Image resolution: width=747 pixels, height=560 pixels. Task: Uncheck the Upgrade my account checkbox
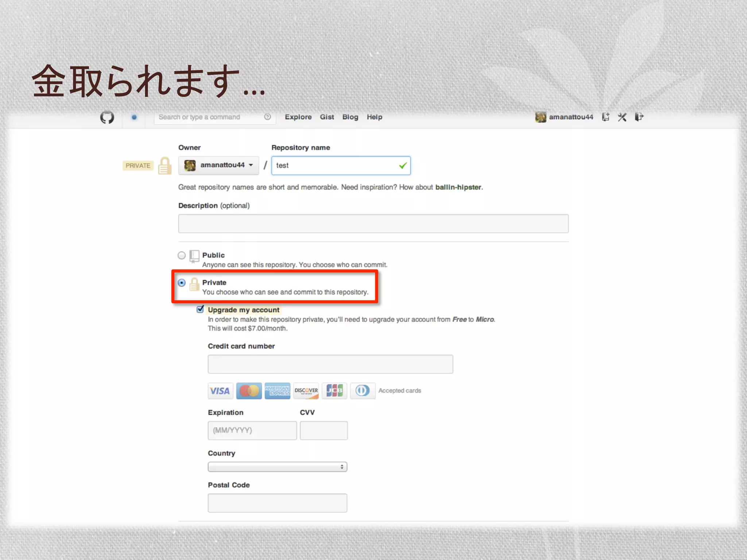pos(200,310)
